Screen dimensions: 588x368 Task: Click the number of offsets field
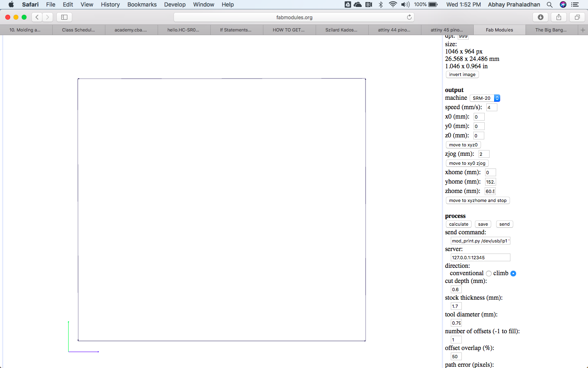pyautogui.click(x=456, y=340)
